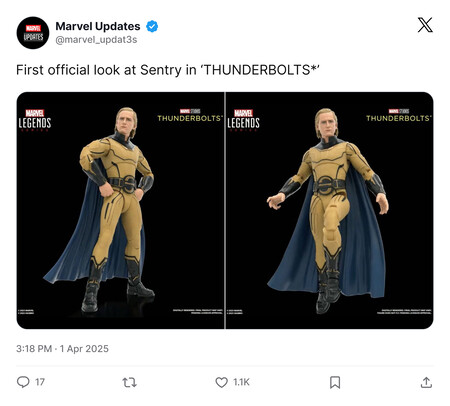Click the tweet text about Sentry

(x=168, y=70)
